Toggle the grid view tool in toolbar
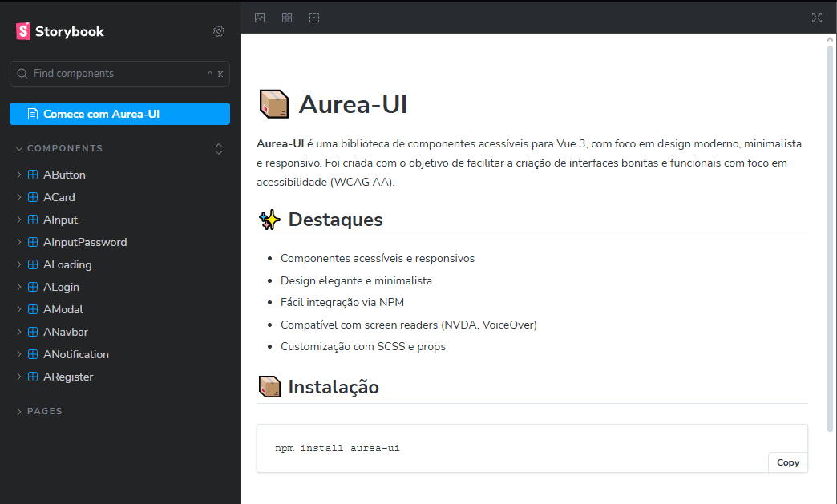This screenshot has width=837, height=504. [287, 18]
